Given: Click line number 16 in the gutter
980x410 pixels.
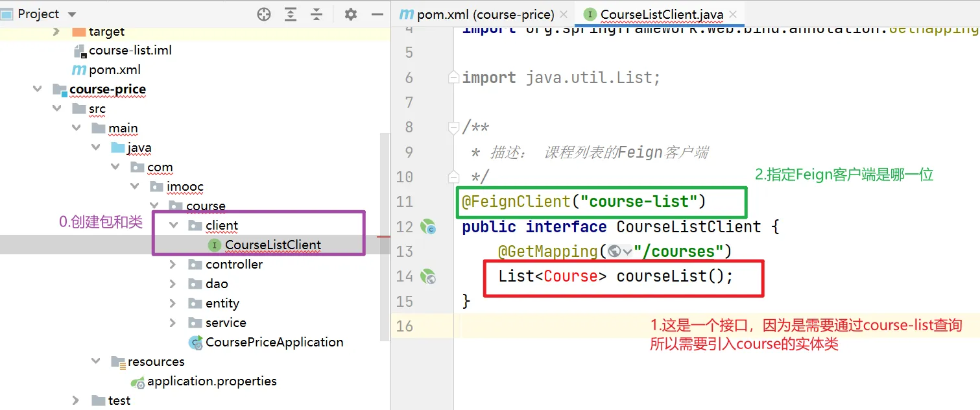Looking at the screenshot, I should pos(404,326).
